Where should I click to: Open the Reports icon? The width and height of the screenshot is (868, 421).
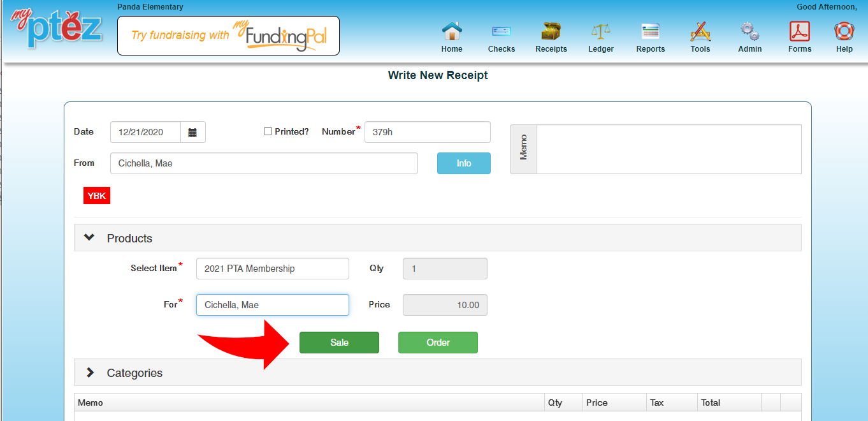[650, 31]
